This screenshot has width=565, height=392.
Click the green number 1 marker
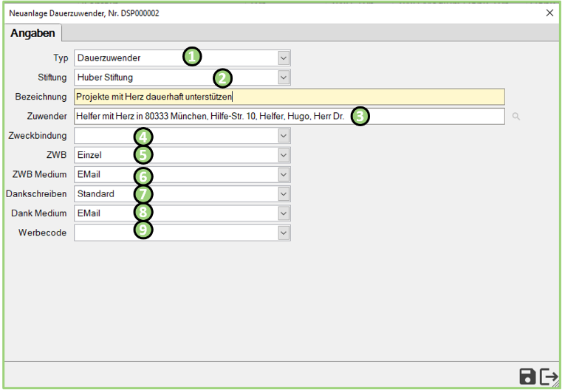pos(192,57)
